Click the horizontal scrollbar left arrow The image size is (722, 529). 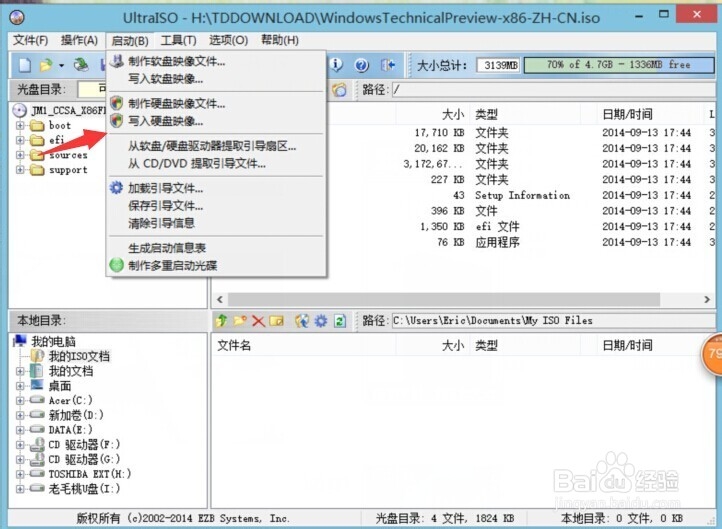(220, 299)
